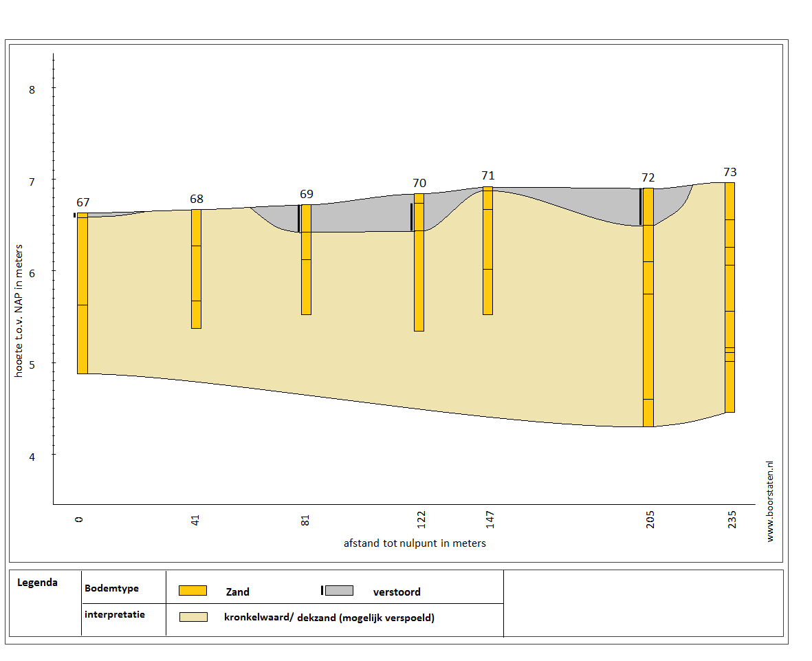Click the 122 distance tick label
812x661 pixels.
point(421,518)
